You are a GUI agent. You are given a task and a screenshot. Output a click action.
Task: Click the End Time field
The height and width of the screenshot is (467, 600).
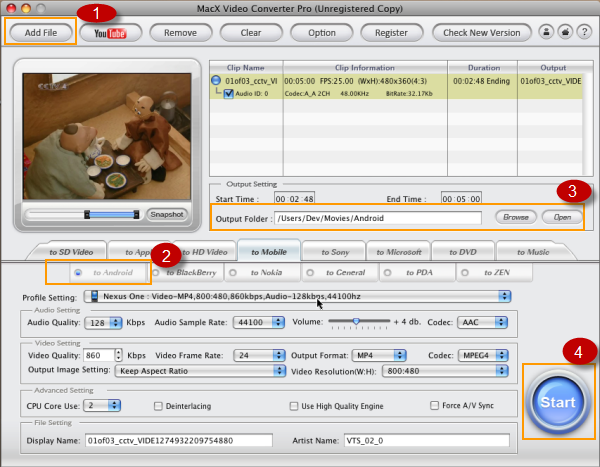[461, 199]
